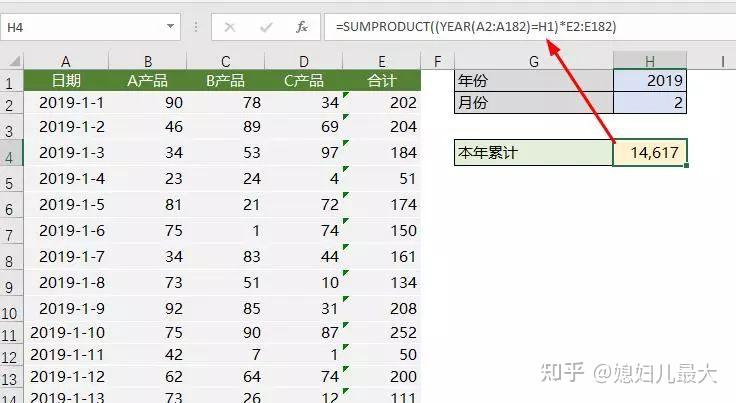
Task: Select the year value cell 2019
Action: click(650, 81)
